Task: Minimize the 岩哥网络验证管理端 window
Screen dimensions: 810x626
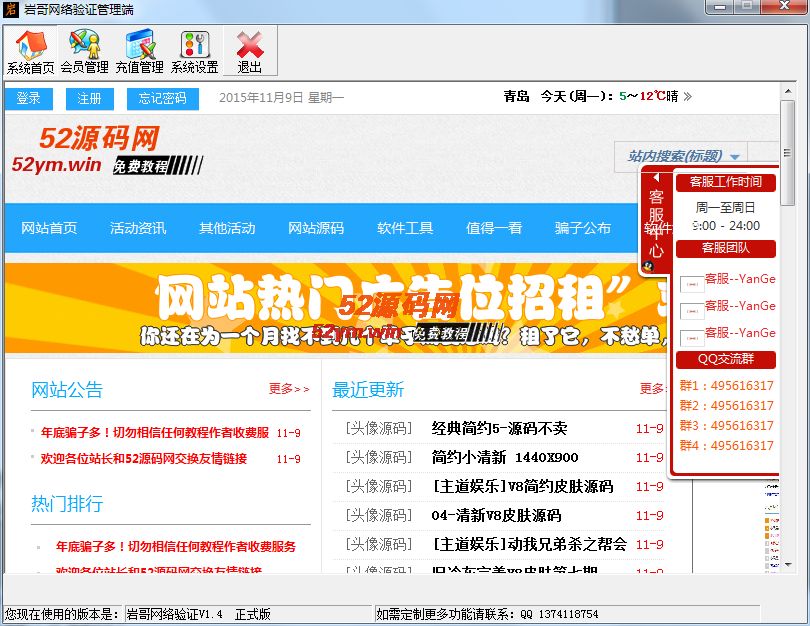Action: coord(720,7)
